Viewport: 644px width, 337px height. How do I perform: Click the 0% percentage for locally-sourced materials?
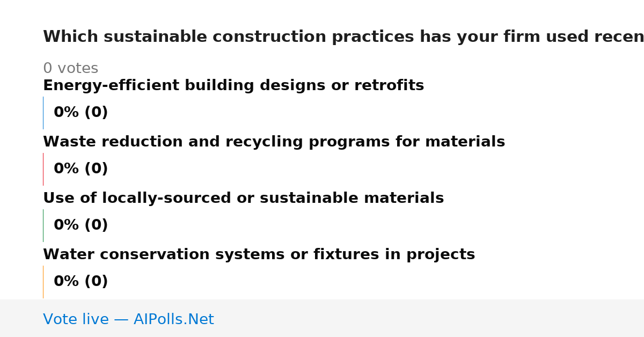point(66,225)
